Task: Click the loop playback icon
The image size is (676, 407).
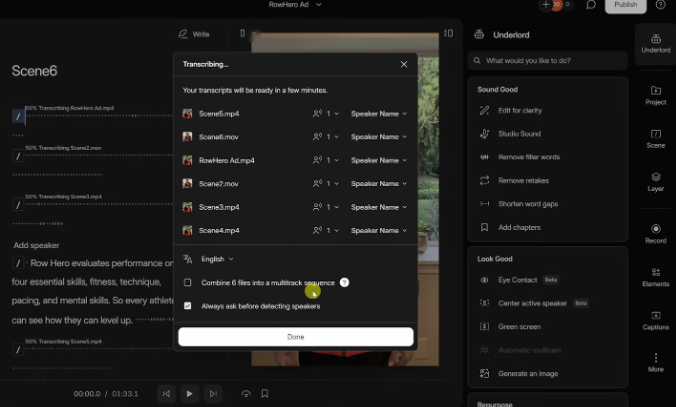Action: 246,393
